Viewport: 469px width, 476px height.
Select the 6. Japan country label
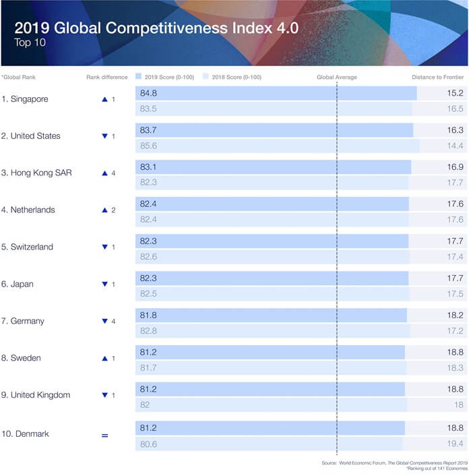coord(18,284)
